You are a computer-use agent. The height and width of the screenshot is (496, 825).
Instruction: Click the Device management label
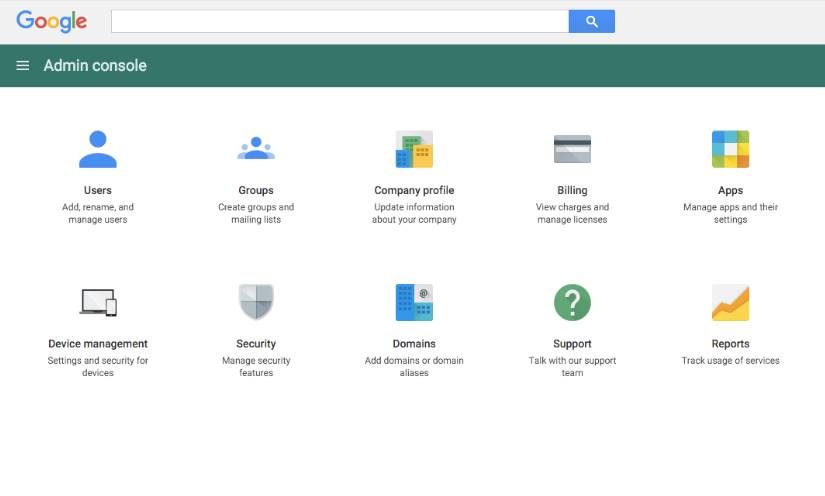tap(98, 344)
